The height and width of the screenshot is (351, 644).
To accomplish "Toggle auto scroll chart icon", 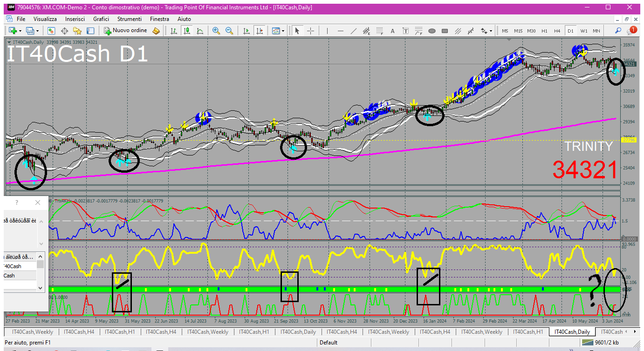I will 247,31.
